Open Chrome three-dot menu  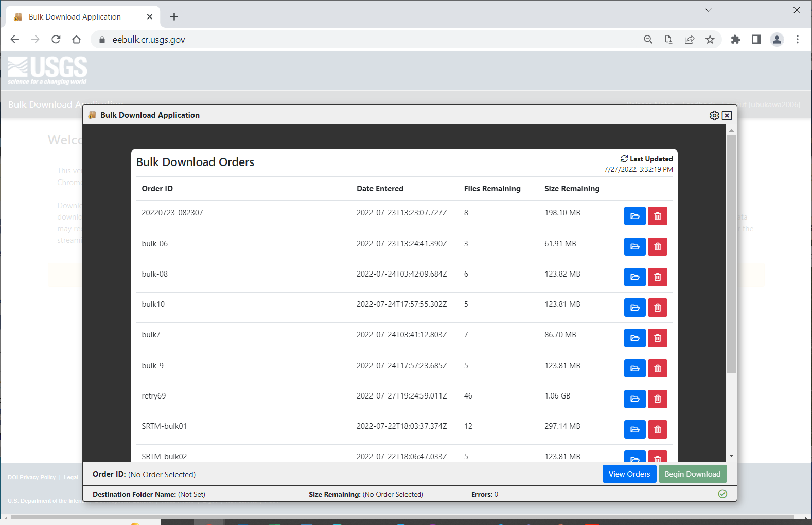click(797, 40)
